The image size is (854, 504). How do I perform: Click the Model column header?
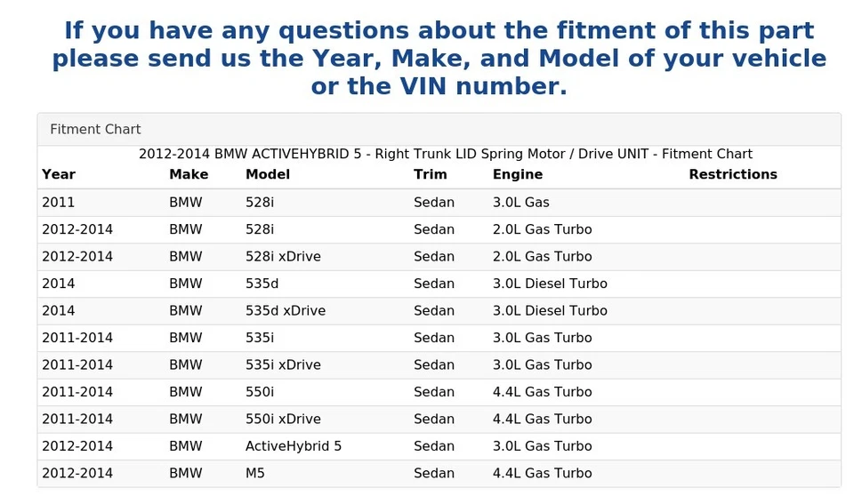point(268,175)
